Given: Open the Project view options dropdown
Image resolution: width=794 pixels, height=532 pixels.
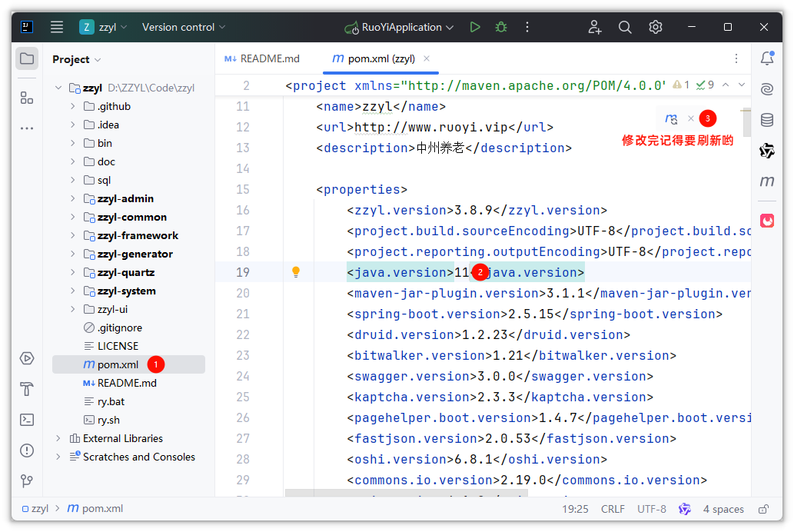Looking at the screenshot, I should click(76, 59).
